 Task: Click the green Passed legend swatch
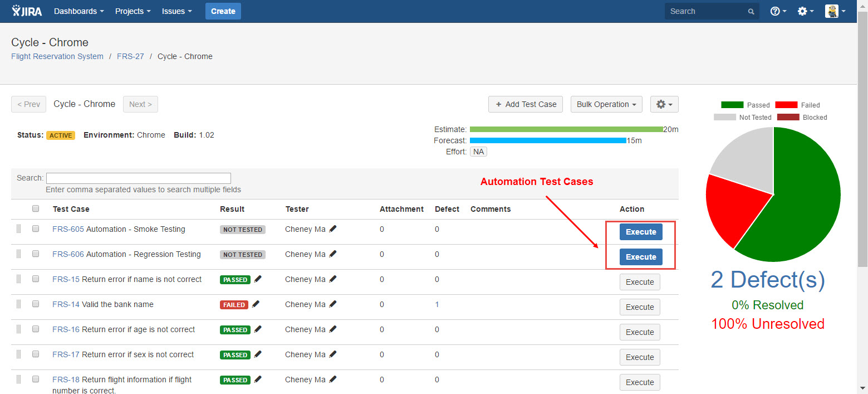point(732,105)
